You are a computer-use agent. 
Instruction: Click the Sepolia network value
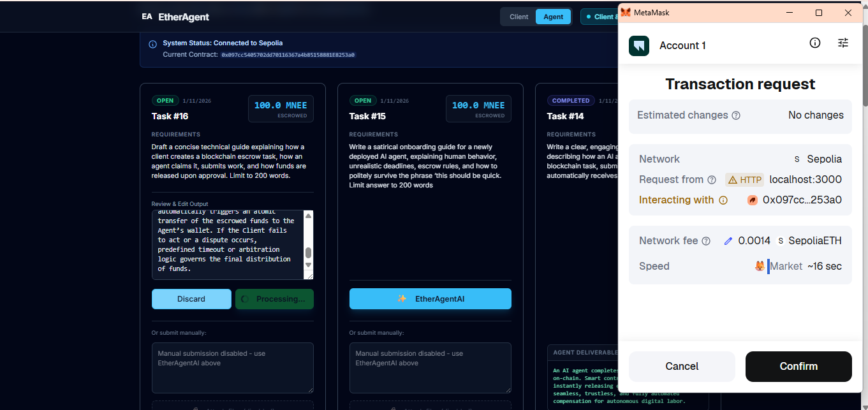[824, 159]
